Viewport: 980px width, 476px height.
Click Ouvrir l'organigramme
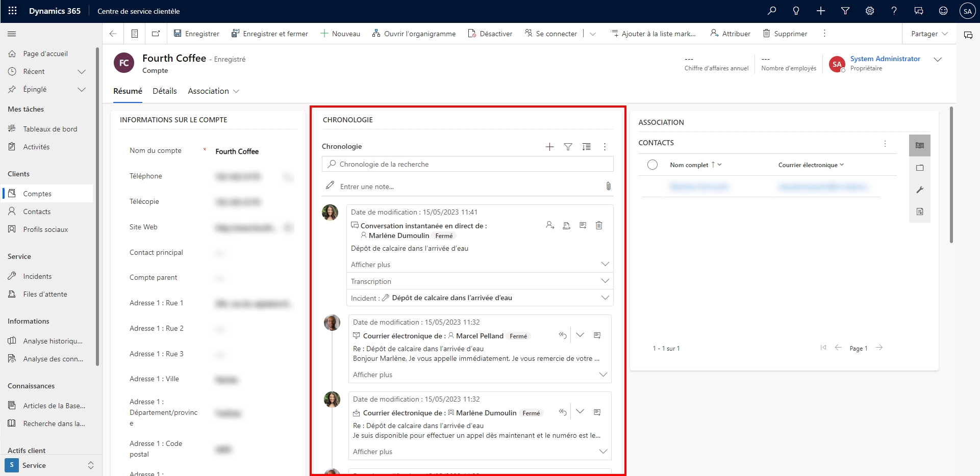(x=414, y=34)
